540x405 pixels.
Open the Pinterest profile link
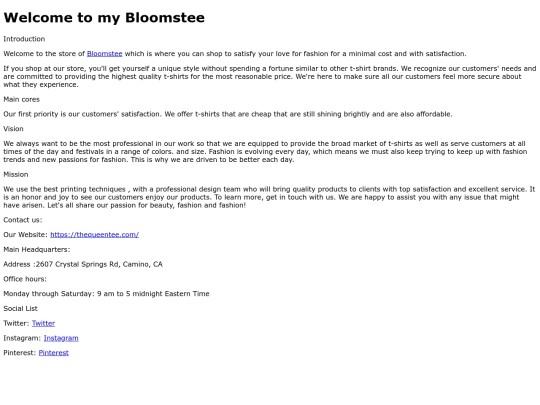[x=54, y=353]
